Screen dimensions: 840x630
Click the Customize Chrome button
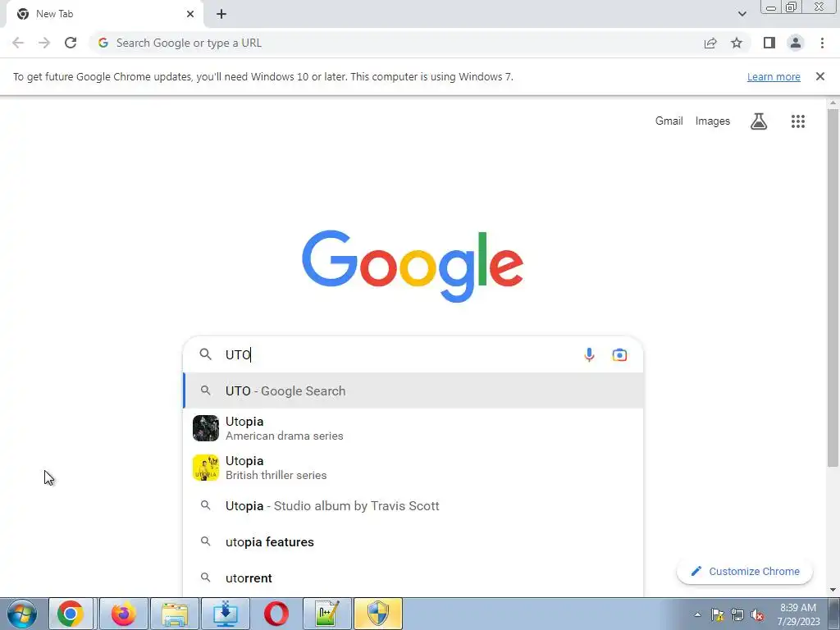(745, 571)
